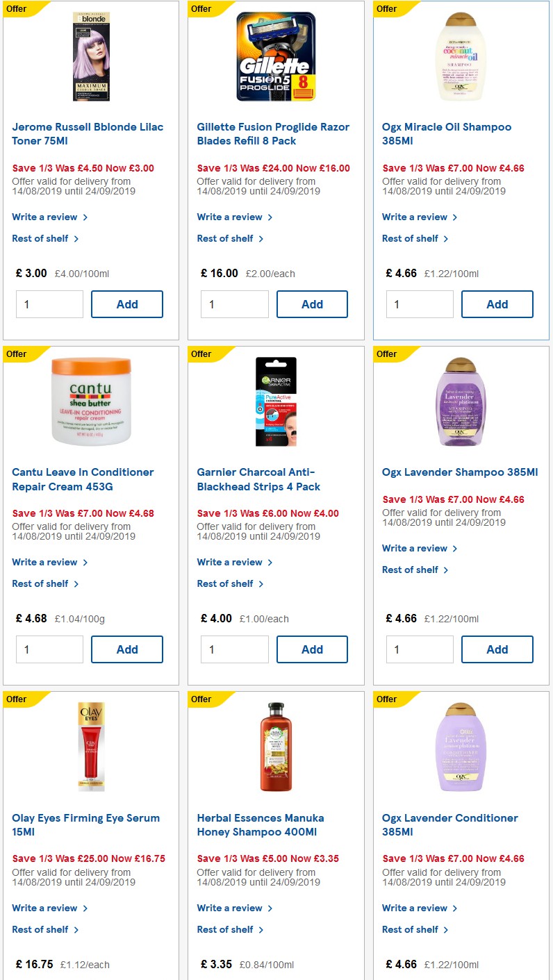Add Cantu Leave In Conditioner to basket
The height and width of the screenshot is (980, 553).
click(127, 649)
